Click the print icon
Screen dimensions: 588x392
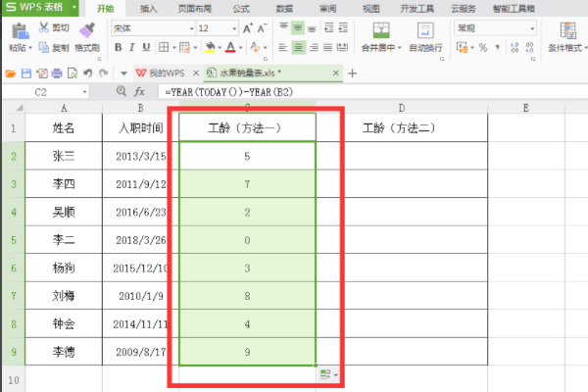pos(57,73)
